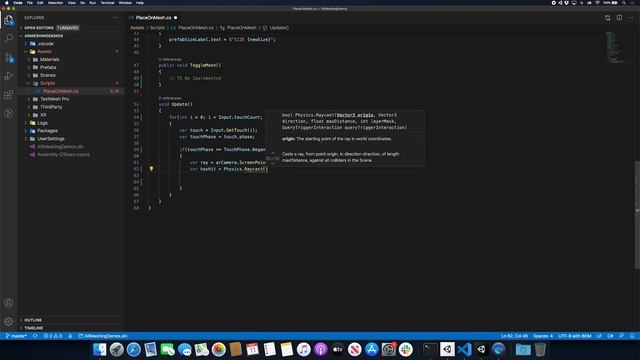The height and width of the screenshot is (360, 640).
Task: Open the Assembly-CSharp.csproj file
Action: tap(71, 155)
